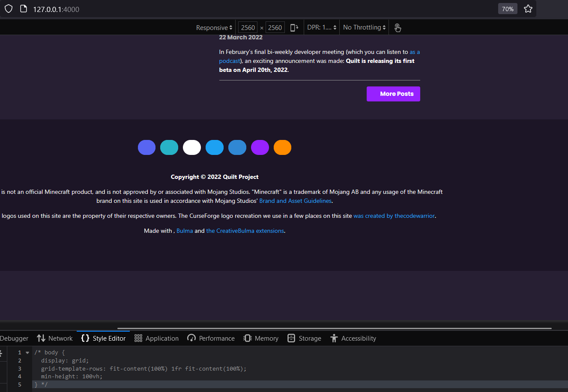Switch to the Debugger tab
This screenshot has height=392, width=568.
tap(14, 338)
